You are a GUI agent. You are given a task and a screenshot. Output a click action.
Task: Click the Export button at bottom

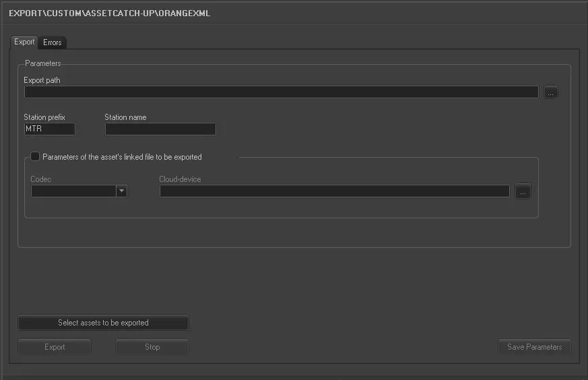55,347
